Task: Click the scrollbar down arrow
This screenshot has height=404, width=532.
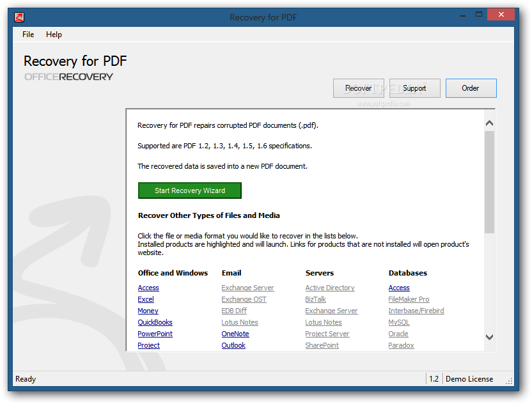Action: coord(489,337)
